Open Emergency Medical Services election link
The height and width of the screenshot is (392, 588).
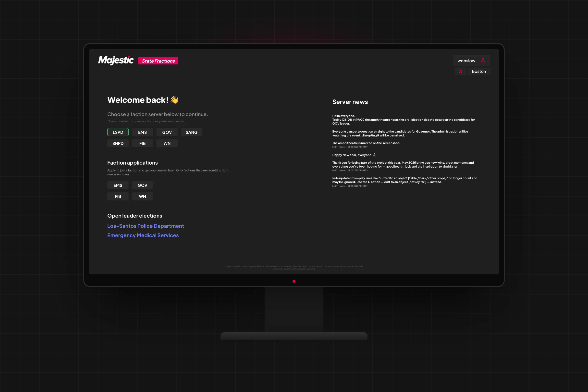(143, 235)
